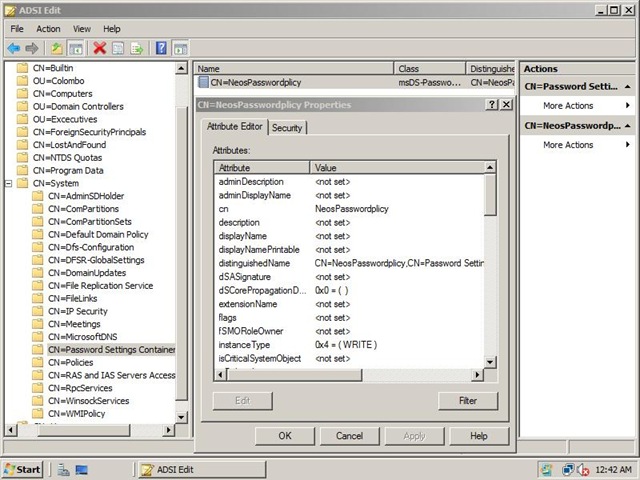Click the blue Help toolbar icon

(161, 48)
